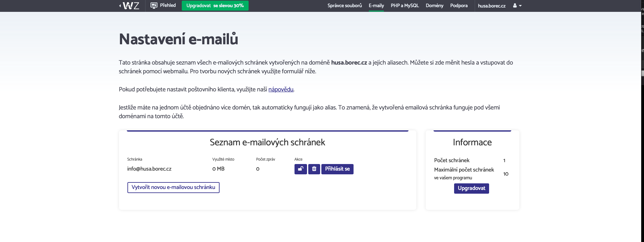Click Vytvořit novou e-mailovou schránku button
The image size is (644, 242).
(173, 187)
